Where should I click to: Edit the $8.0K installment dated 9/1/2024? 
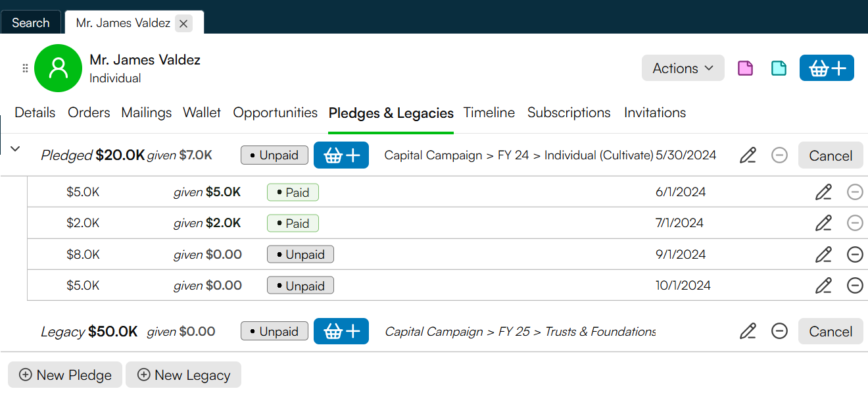pyautogui.click(x=823, y=254)
